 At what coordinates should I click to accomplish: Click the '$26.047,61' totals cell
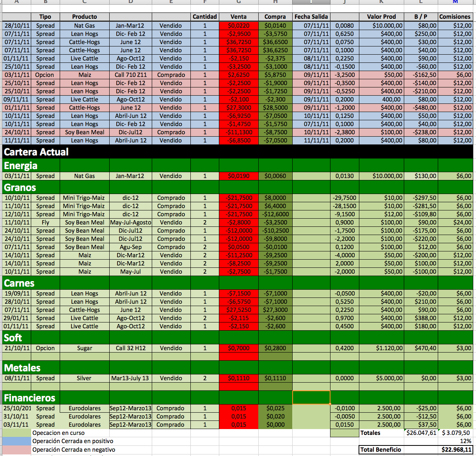point(421,433)
